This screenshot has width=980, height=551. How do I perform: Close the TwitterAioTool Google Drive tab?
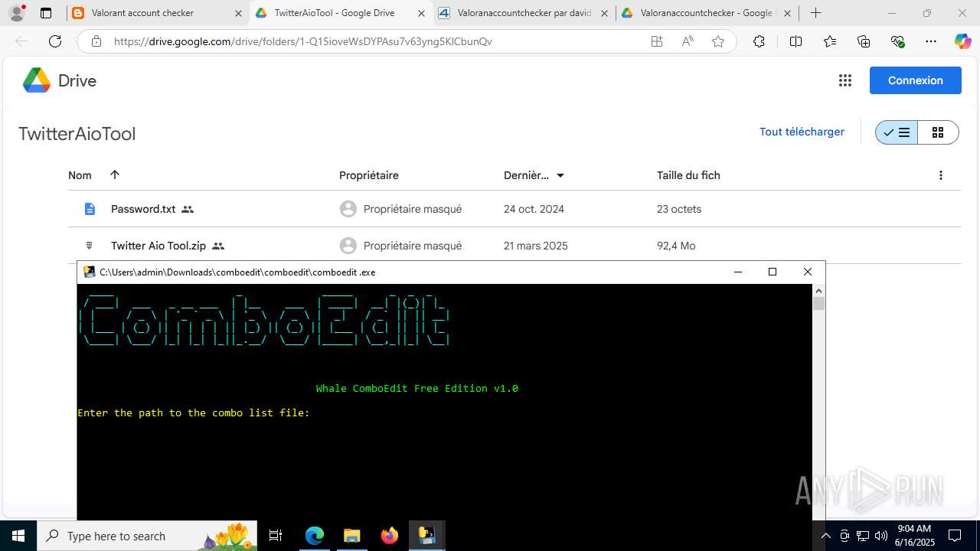[421, 13]
